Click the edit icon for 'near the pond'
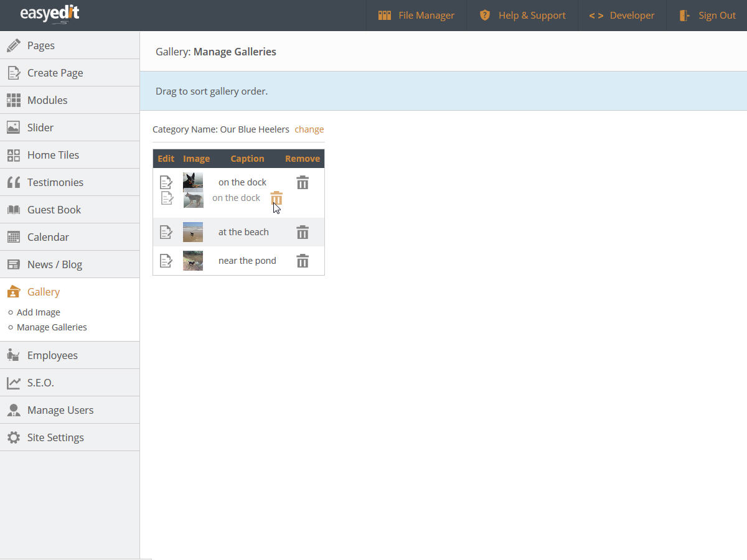The width and height of the screenshot is (747, 560). coord(166,261)
